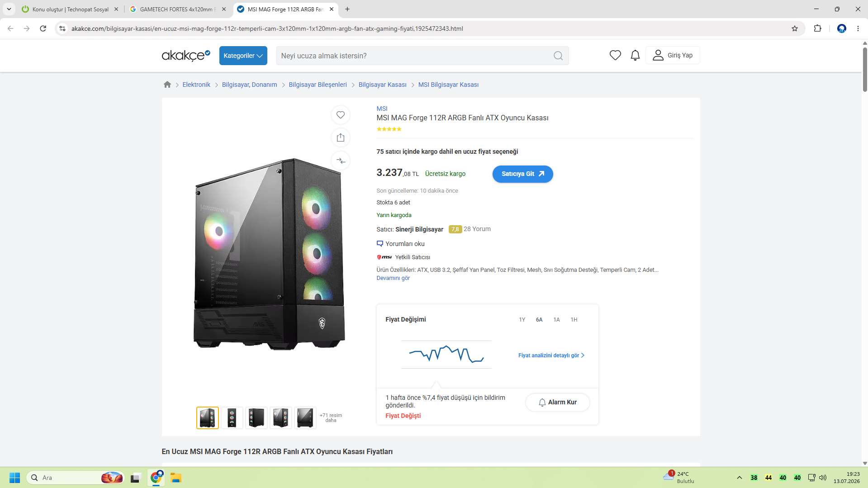
Task: Open MSI Bilgisayar Kasası breadcrumb link
Action: pos(448,85)
